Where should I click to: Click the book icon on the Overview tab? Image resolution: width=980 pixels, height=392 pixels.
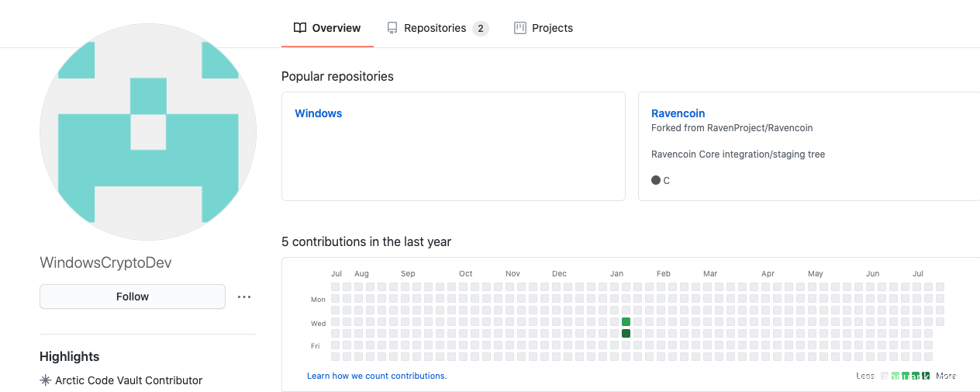pos(300,28)
